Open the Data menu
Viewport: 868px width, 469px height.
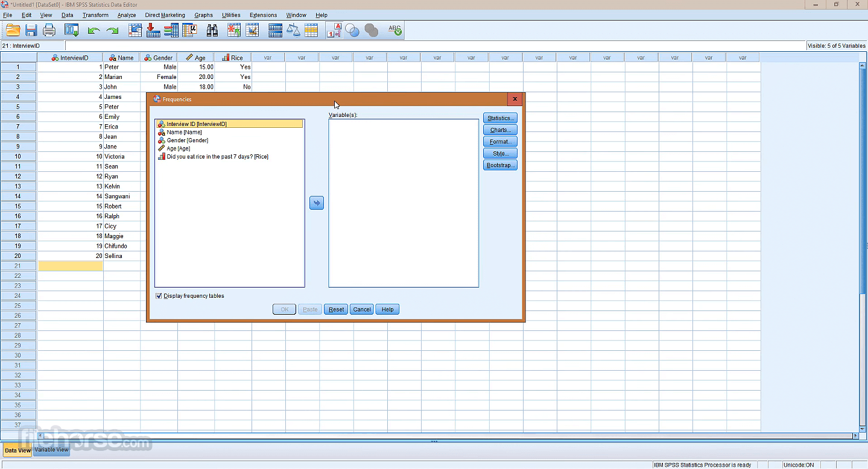coord(68,15)
